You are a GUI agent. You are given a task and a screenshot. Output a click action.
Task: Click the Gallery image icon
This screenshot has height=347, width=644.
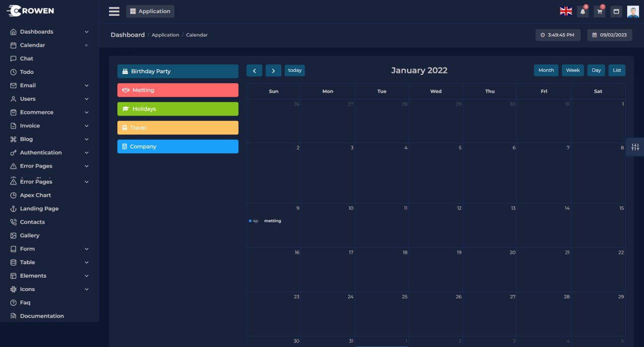point(13,235)
